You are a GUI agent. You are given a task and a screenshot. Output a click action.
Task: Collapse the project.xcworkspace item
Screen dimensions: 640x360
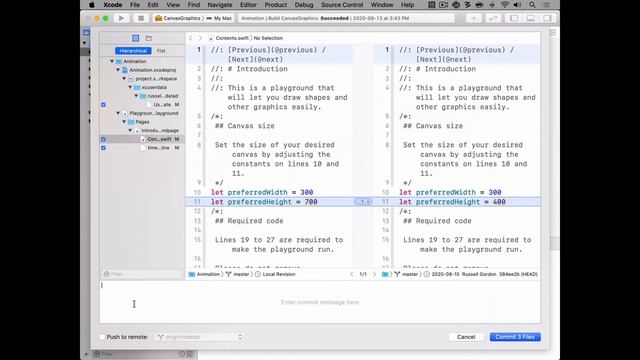point(124,78)
